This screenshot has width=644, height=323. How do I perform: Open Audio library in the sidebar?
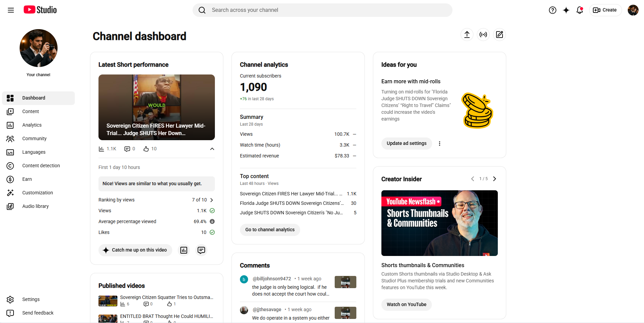(39, 207)
